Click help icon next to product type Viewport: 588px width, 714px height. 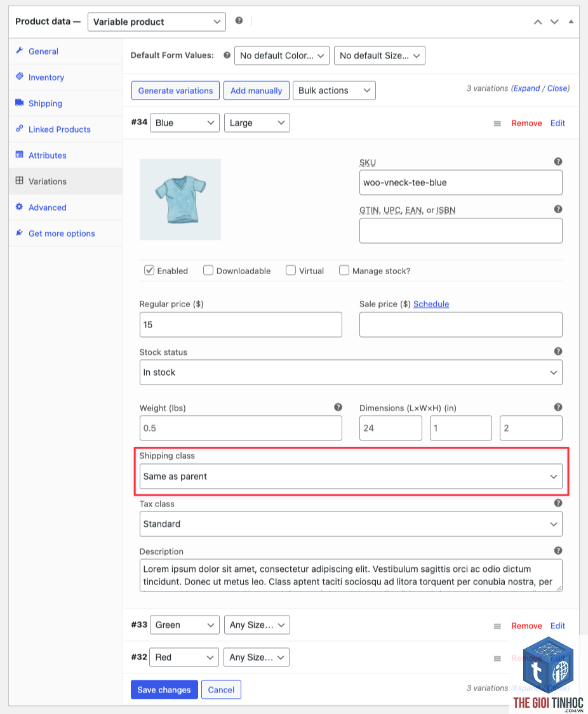[239, 20]
